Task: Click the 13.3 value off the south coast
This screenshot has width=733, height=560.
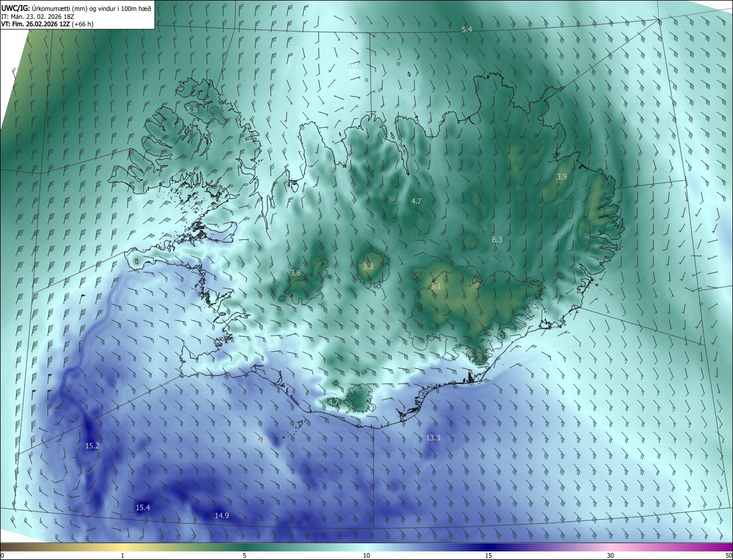Action: [433, 438]
